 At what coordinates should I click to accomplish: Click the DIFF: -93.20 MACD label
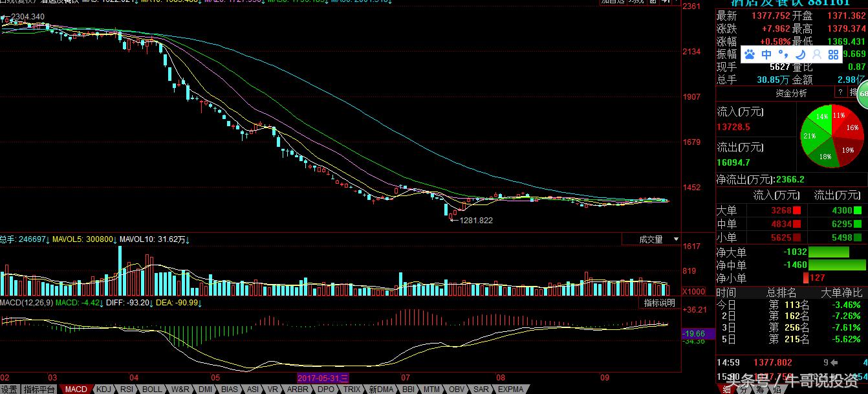click(128, 302)
